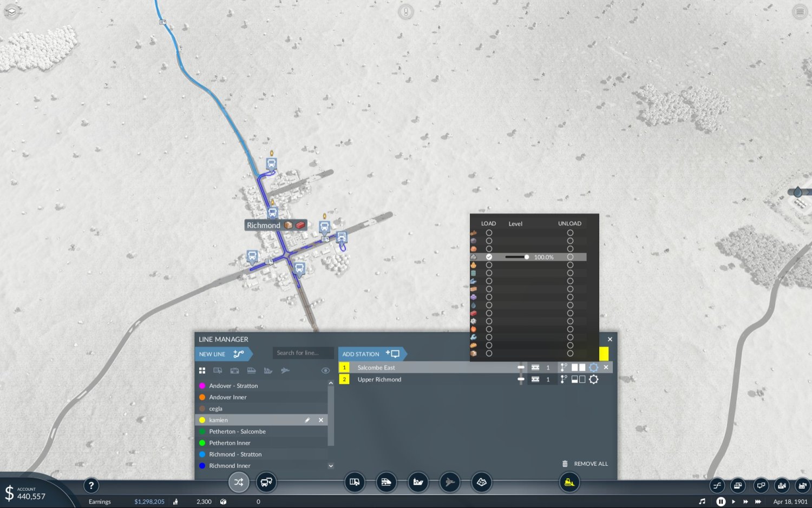Activate the bulldozer tool

coord(569,482)
